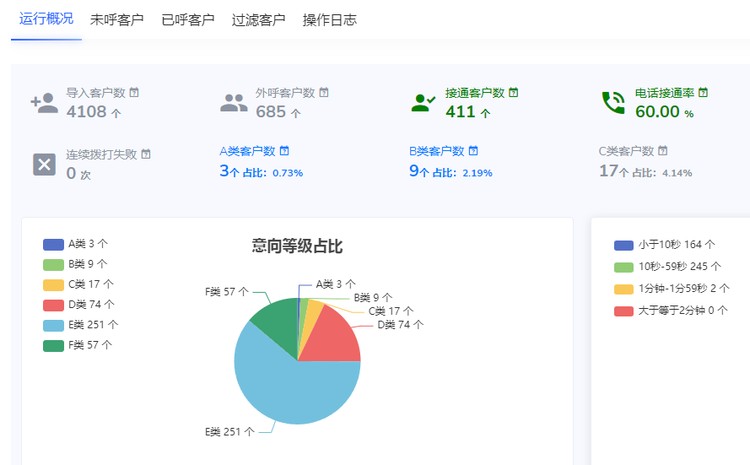Open the A类客户数 link

coord(247,151)
